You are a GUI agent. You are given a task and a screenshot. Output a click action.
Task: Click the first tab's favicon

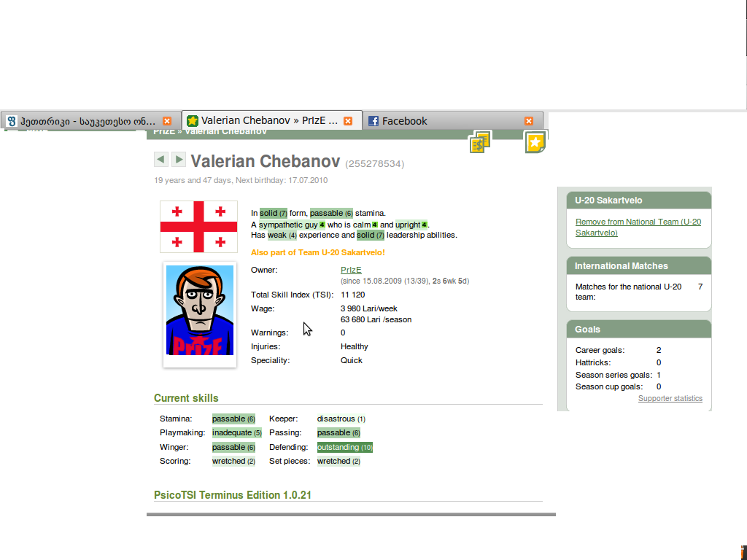coord(12,121)
